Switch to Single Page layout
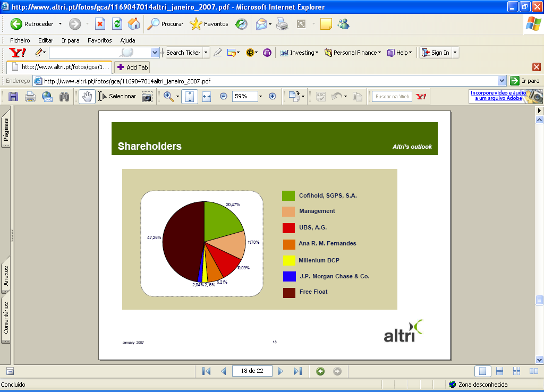Image resolution: width=544 pixels, height=392 pixels. click(482, 371)
